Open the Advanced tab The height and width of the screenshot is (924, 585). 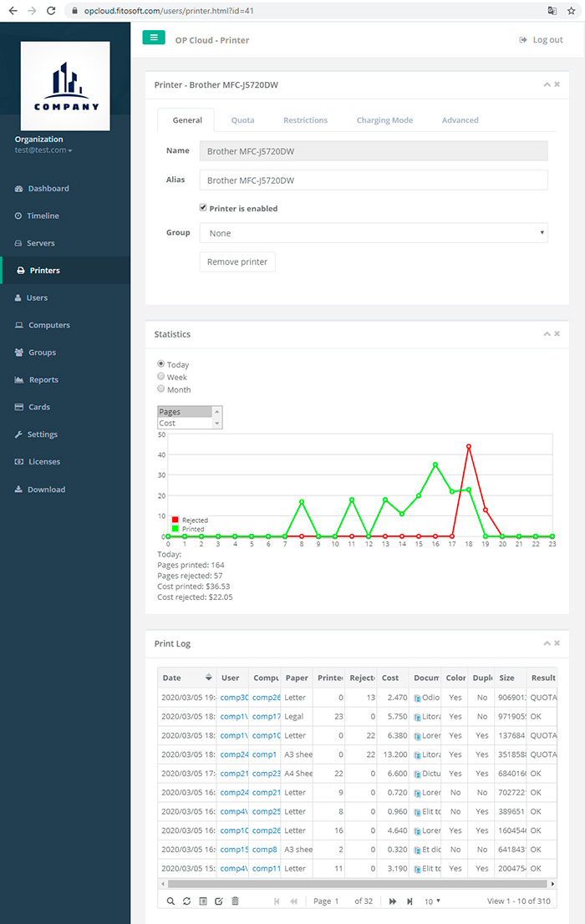pyautogui.click(x=460, y=120)
